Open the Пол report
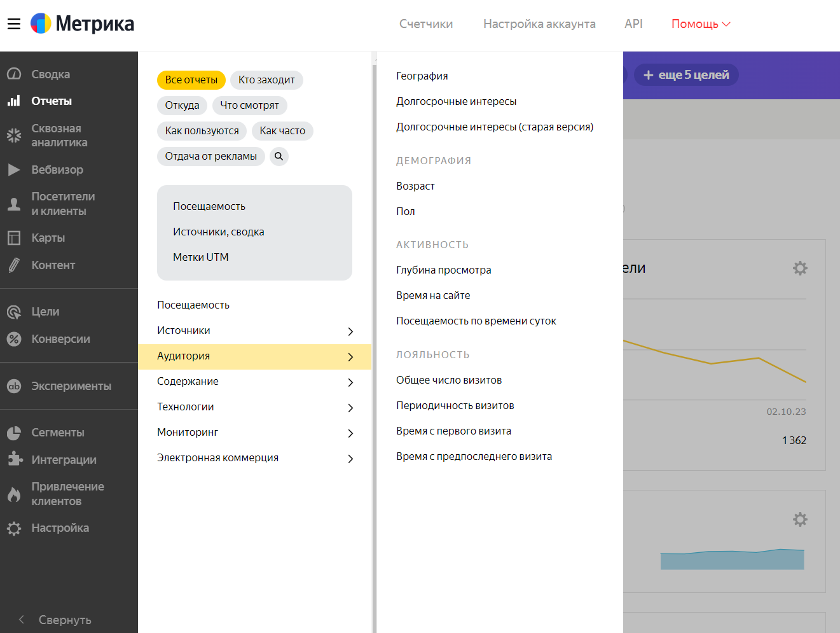Screen dimensions: 840x633 [x=406, y=211]
